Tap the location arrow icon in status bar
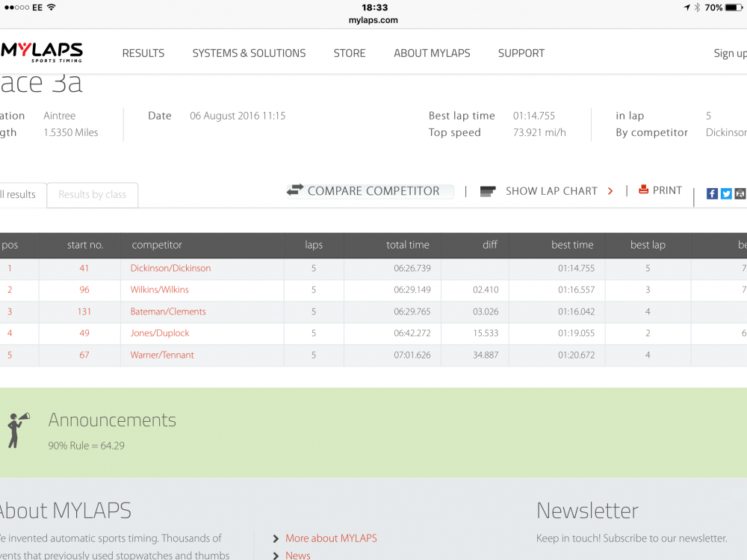747x560 pixels. click(x=686, y=7)
